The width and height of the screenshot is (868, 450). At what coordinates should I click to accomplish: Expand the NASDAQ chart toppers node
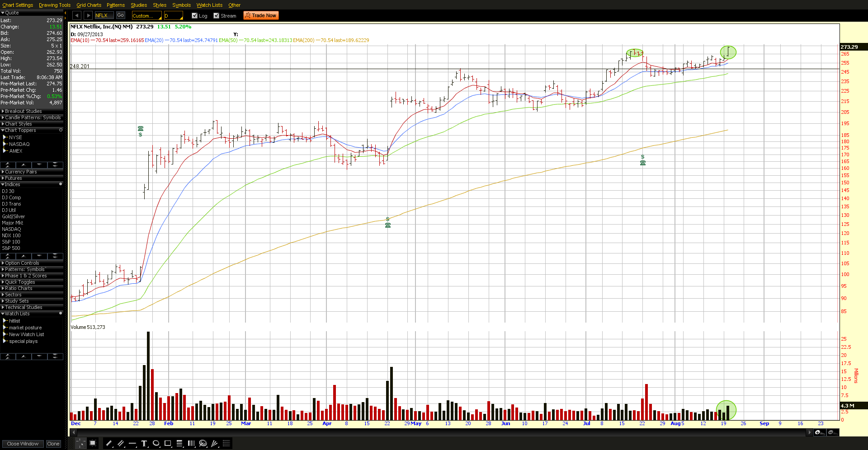pyautogui.click(x=5, y=144)
